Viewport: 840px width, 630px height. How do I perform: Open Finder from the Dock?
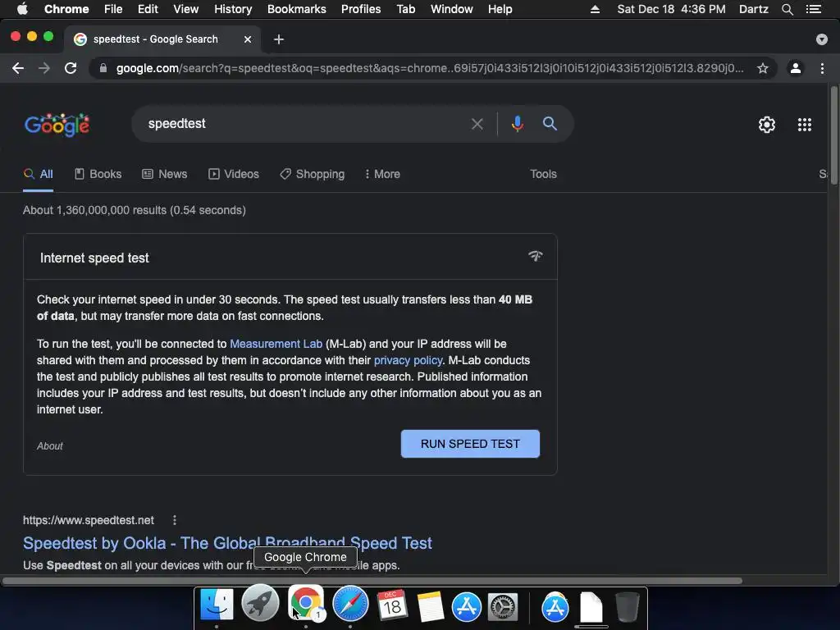[x=217, y=606]
